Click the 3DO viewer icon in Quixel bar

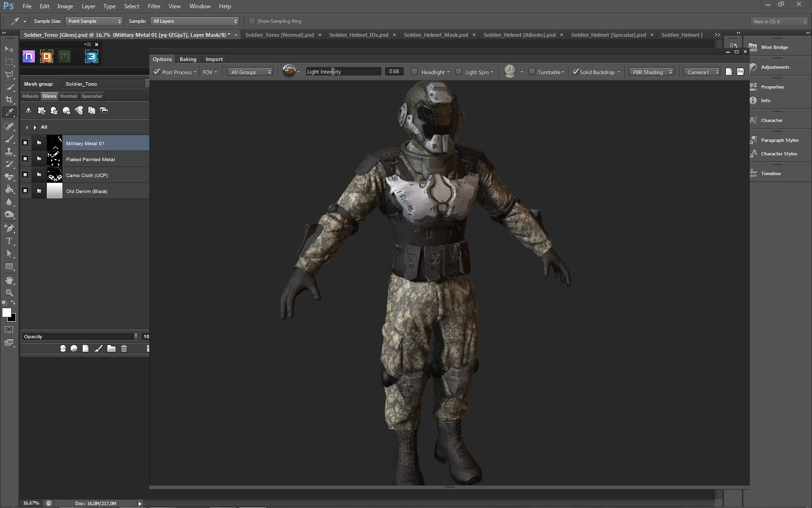click(x=91, y=57)
